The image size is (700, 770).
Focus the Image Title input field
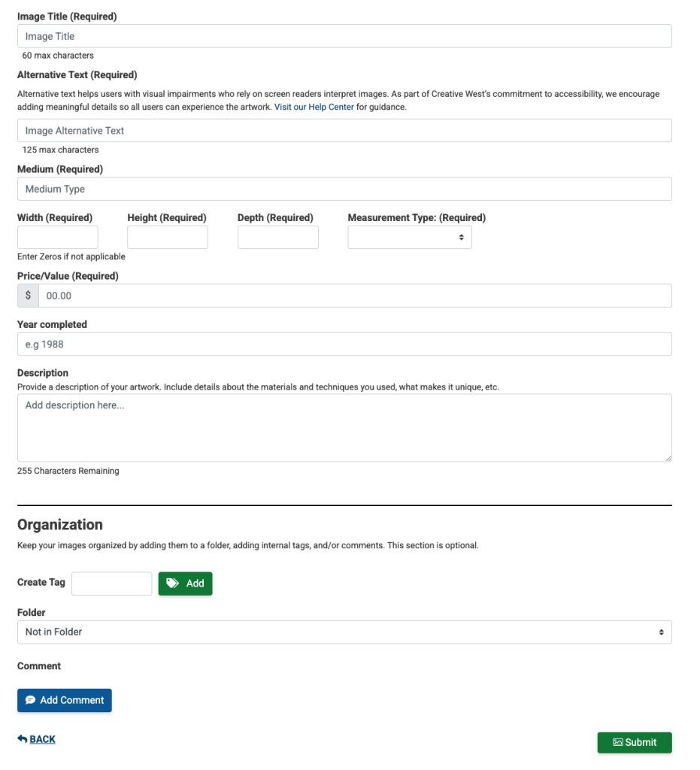click(x=344, y=36)
